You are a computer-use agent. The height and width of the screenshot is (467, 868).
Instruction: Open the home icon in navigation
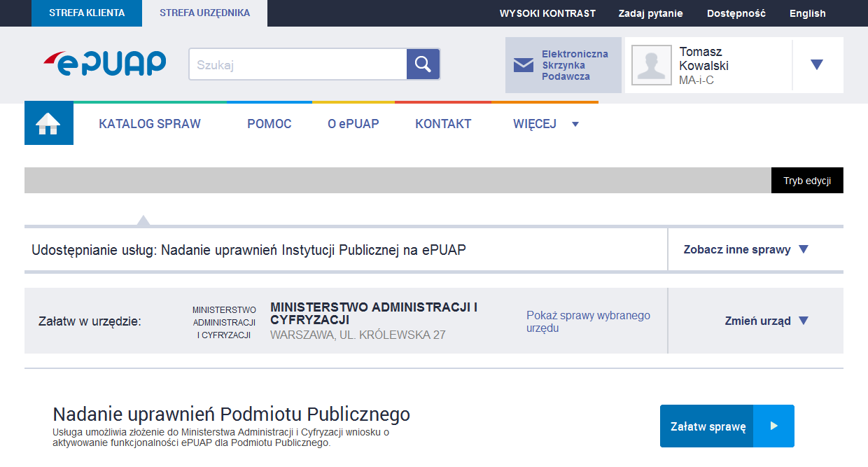[49, 123]
